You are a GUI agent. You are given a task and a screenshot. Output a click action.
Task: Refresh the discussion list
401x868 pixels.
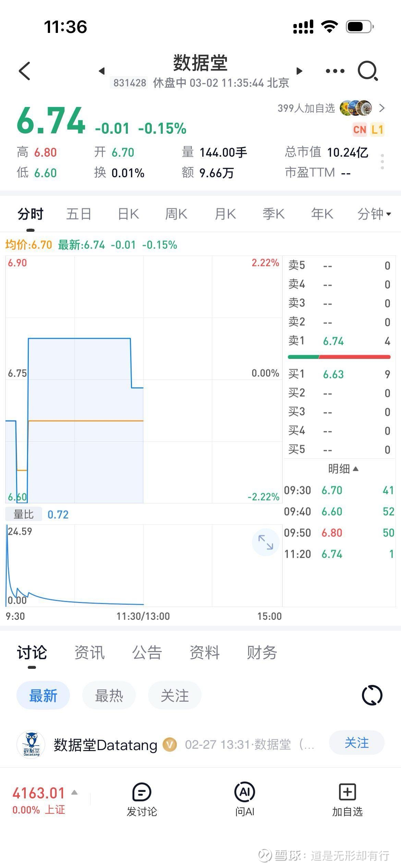[372, 696]
